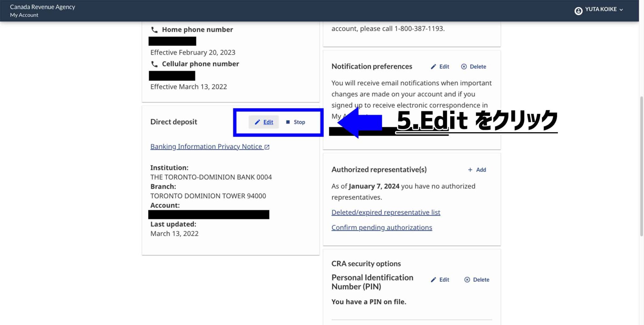Click the user profile icon in top bar

tap(579, 9)
